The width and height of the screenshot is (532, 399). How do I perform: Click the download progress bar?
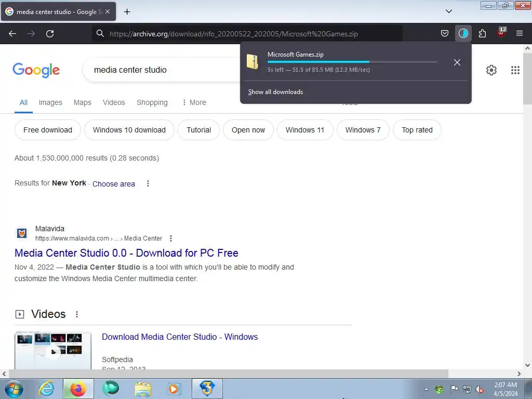[x=352, y=62]
